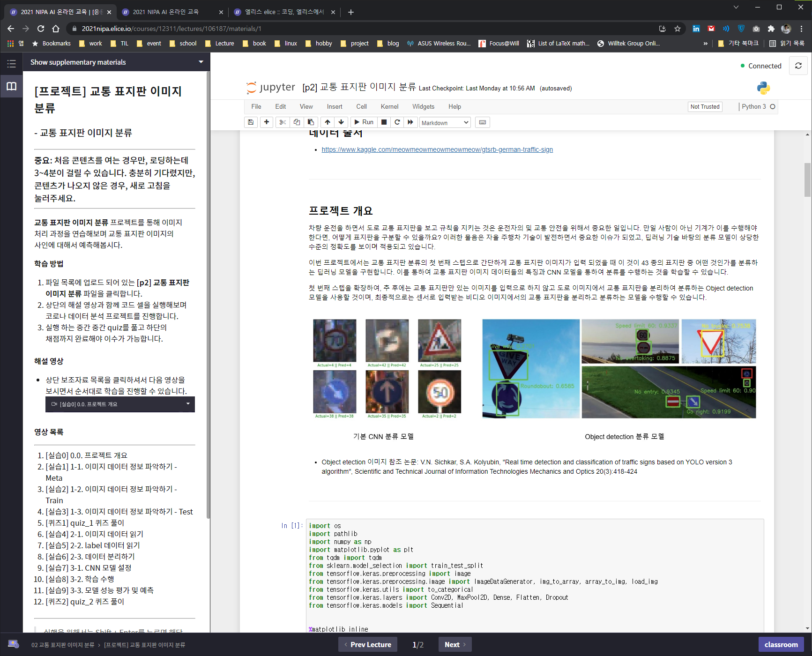Open a new browser tab

tap(351, 12)
